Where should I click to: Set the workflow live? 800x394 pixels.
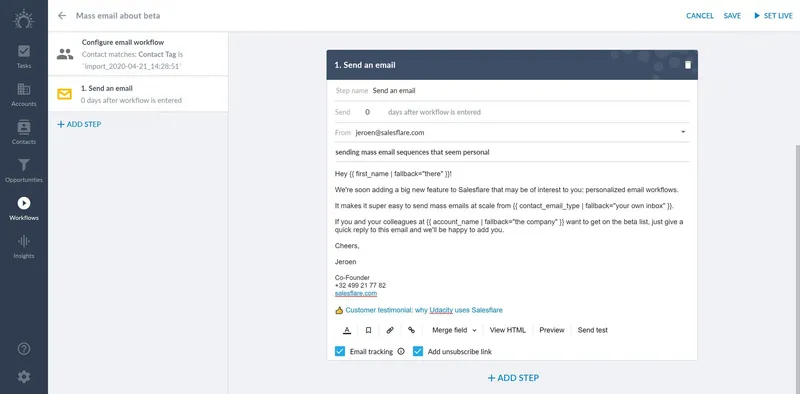773,16
